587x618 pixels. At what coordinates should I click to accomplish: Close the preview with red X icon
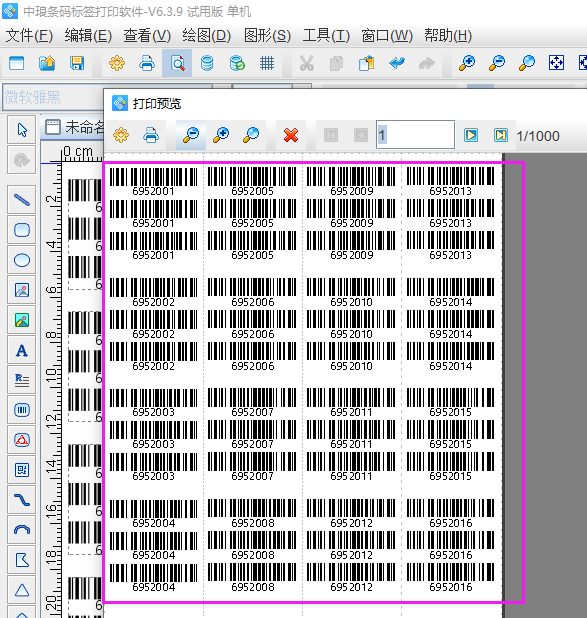291,135
